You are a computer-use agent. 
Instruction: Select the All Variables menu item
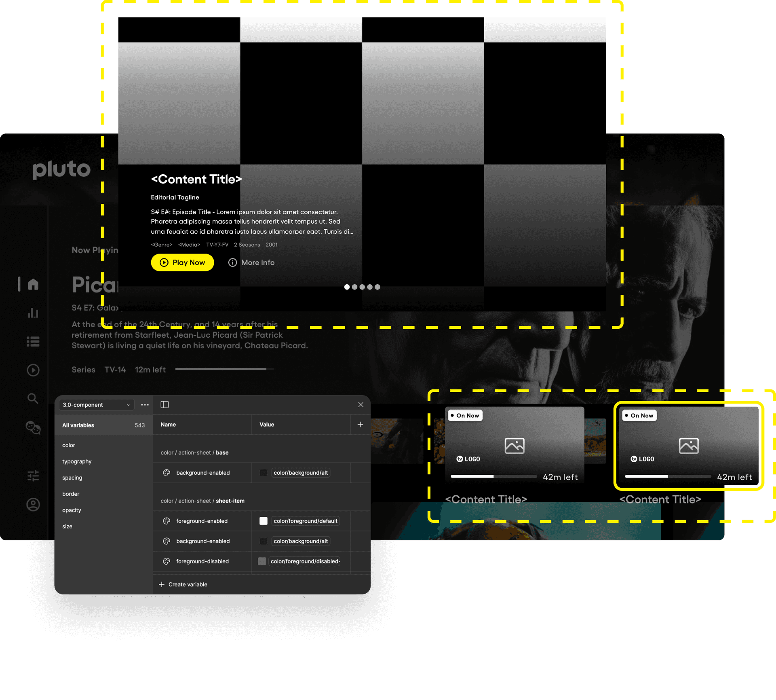(x=79, y=425)
